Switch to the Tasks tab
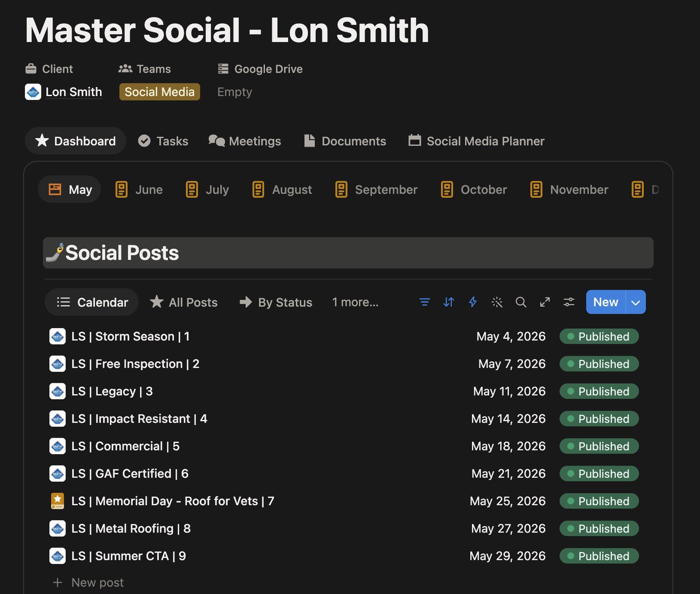 pos(163,141)
